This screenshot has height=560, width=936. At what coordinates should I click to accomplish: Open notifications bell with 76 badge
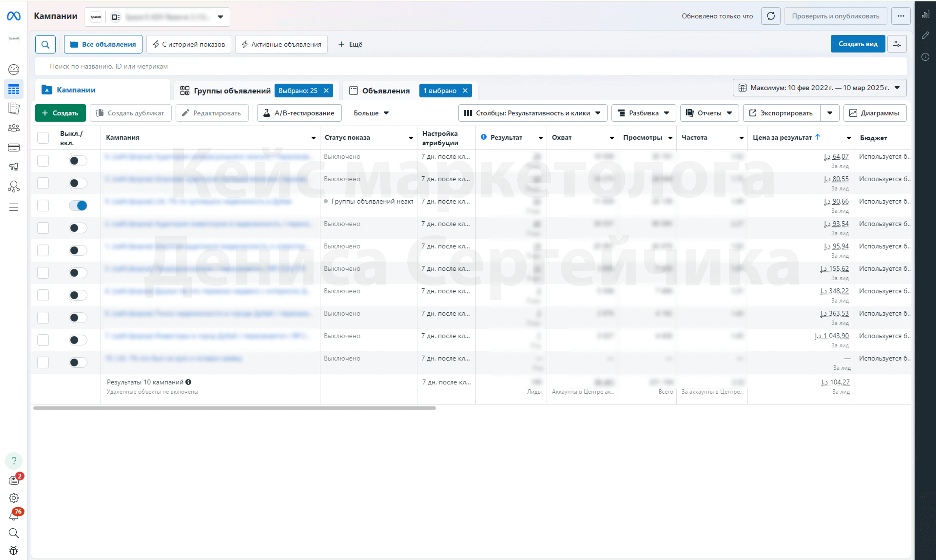(14, 515)
